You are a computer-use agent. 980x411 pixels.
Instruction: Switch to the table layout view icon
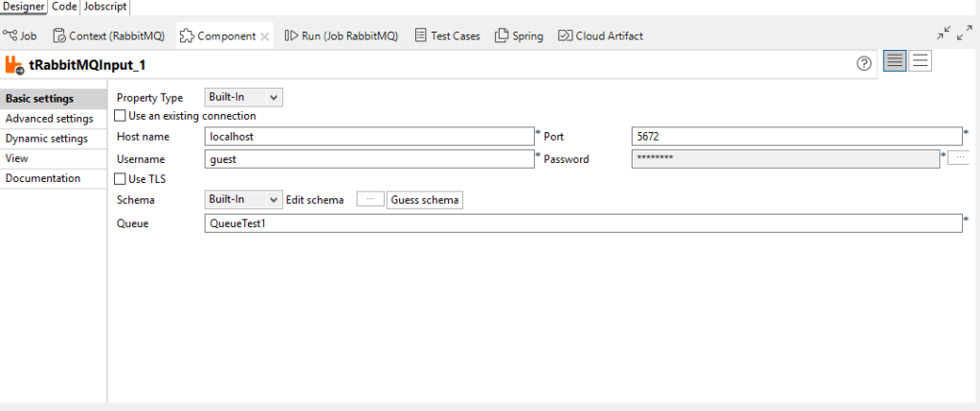click(x=895, y=61)
